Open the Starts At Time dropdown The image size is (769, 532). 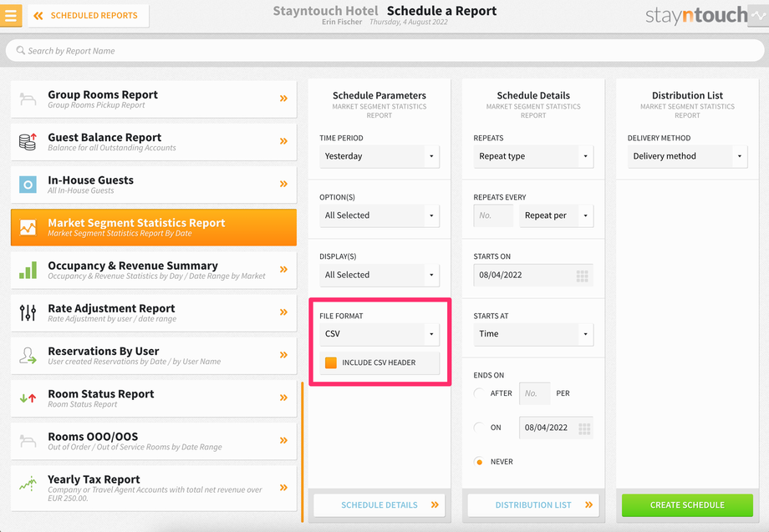(533, 334)
